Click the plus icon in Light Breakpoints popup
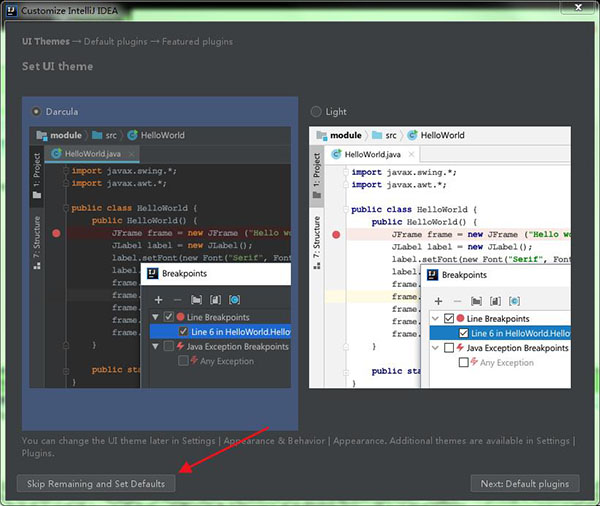600x506 pixels. pos(438,300)
